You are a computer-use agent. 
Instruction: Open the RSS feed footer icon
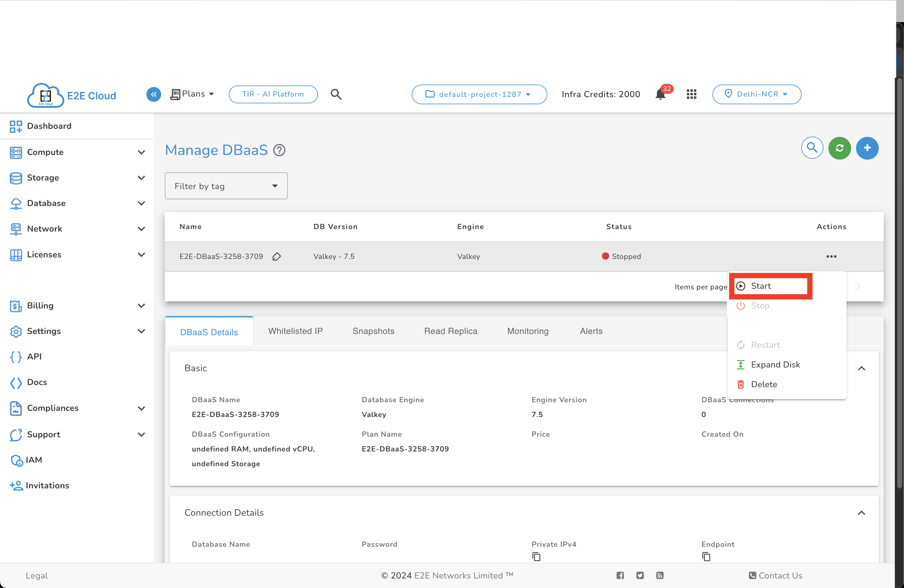point(660,575)
